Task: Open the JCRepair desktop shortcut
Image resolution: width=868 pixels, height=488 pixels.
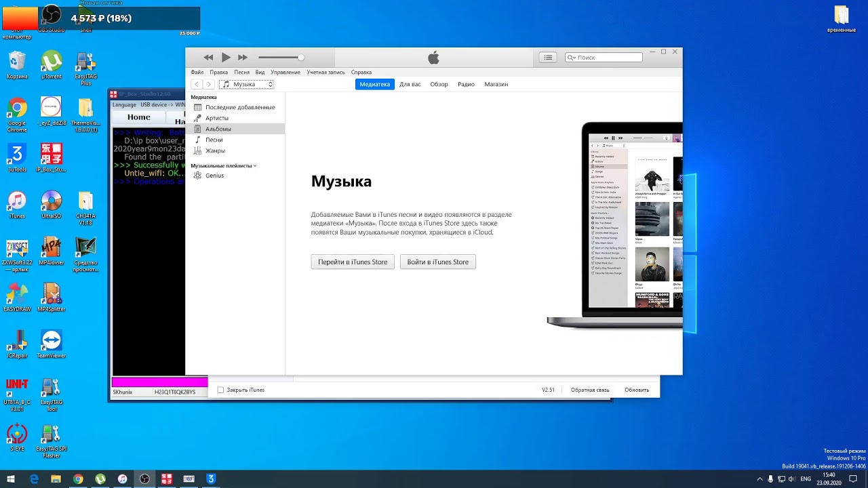Action: tap(17, 344)
